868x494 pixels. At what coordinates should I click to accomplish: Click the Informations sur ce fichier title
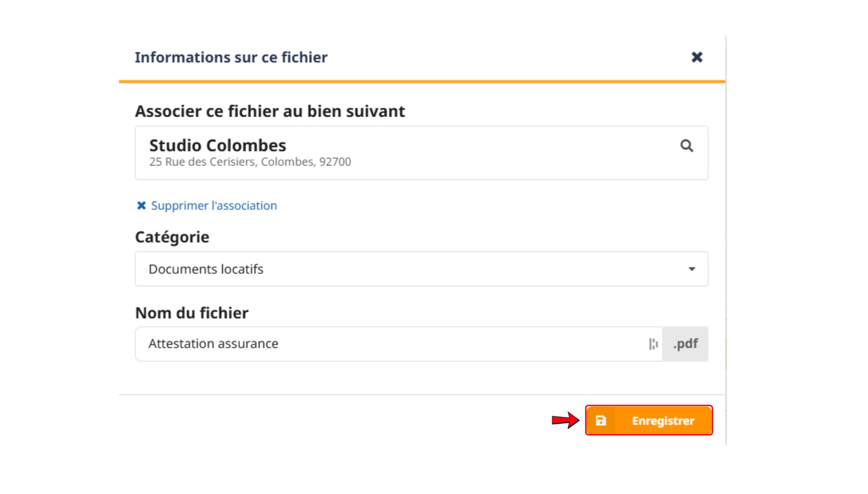(x=231, y=57)
